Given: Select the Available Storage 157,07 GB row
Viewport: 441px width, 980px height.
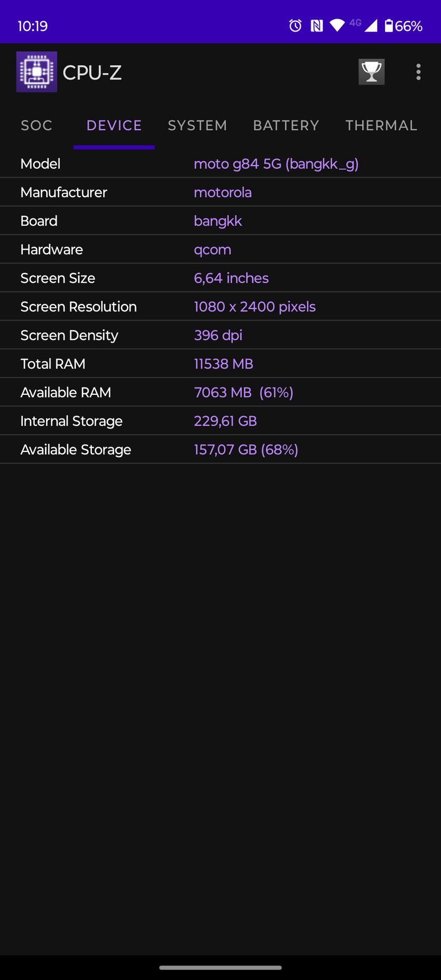Looking at the screenshot, I should click(220, 449).
